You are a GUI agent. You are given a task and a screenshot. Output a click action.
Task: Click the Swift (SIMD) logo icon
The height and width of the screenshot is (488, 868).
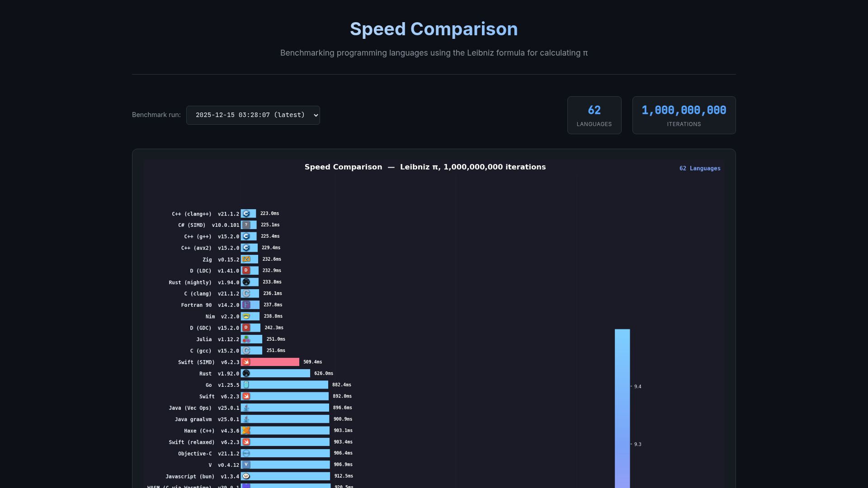[246, 362]
